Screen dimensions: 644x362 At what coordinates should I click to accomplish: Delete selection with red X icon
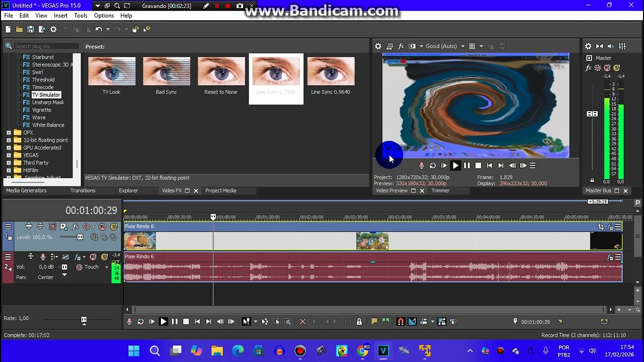(x=302, y=322)
